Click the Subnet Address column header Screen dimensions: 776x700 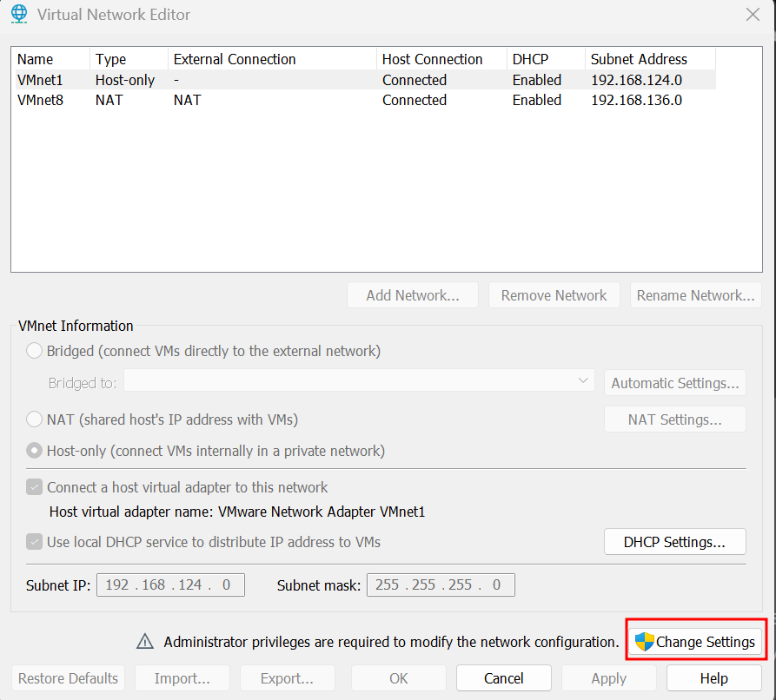(650, 59)
